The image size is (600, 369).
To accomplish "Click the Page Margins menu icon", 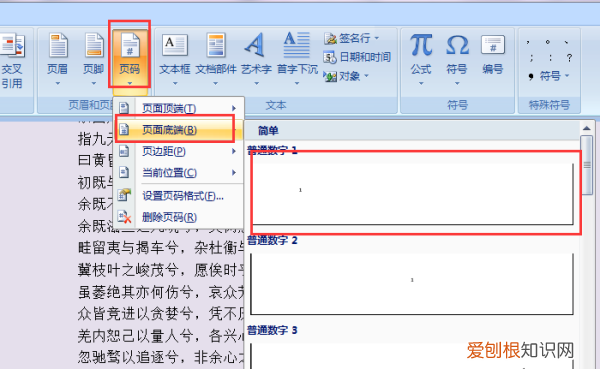I will coord(124,151).
